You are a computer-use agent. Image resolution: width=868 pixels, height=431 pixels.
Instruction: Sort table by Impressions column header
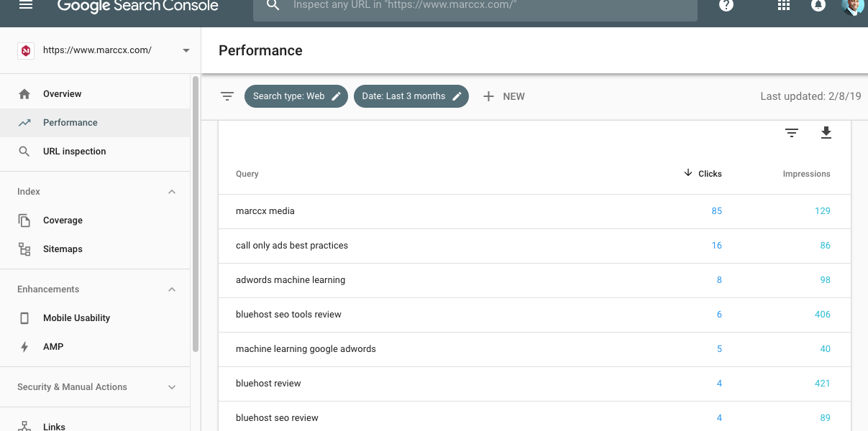coord(806,174)
